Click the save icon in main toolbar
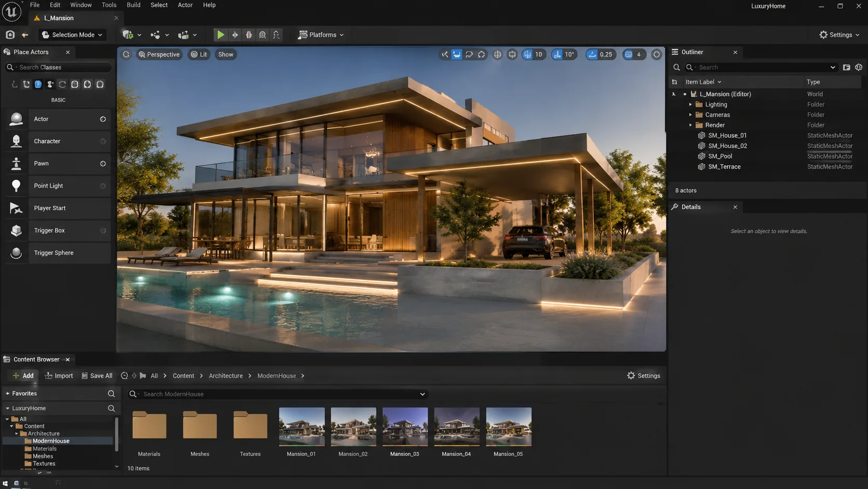This screenshot has height=489, width=868. (10, 35)
